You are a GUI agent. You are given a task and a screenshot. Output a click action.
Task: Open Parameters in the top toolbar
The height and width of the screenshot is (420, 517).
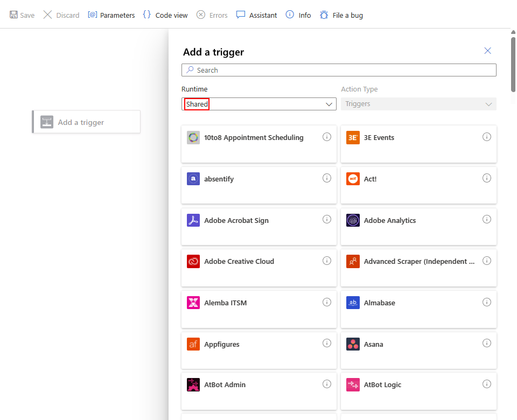(111, 15)
